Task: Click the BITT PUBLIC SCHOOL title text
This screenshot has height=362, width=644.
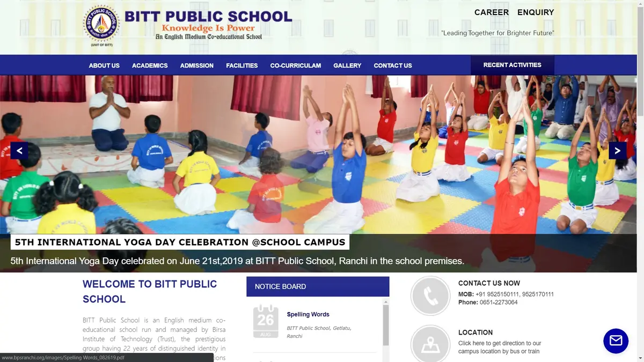Action: [209, 16]
